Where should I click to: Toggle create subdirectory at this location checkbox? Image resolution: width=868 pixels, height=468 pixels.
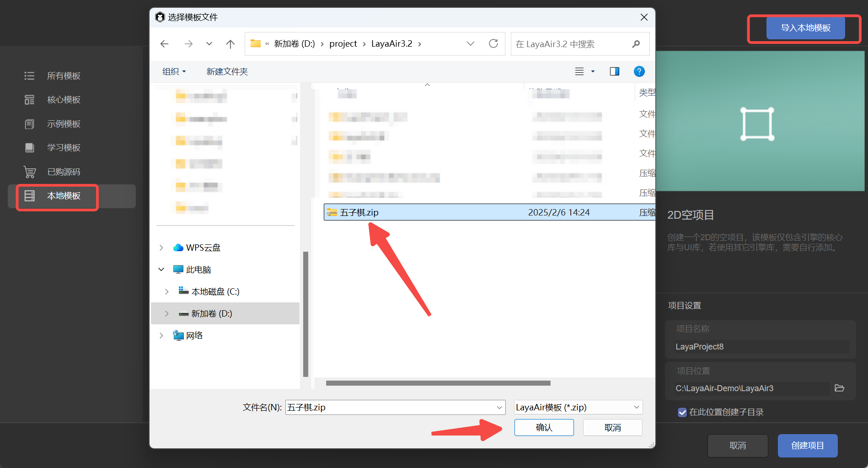(x=682, y=412)
